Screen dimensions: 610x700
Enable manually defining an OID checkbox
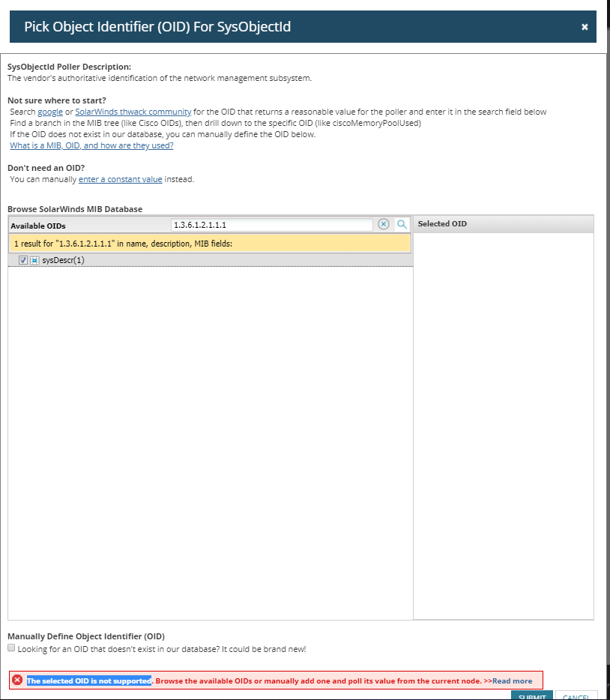pyautogui.click(x=11, y=648)
